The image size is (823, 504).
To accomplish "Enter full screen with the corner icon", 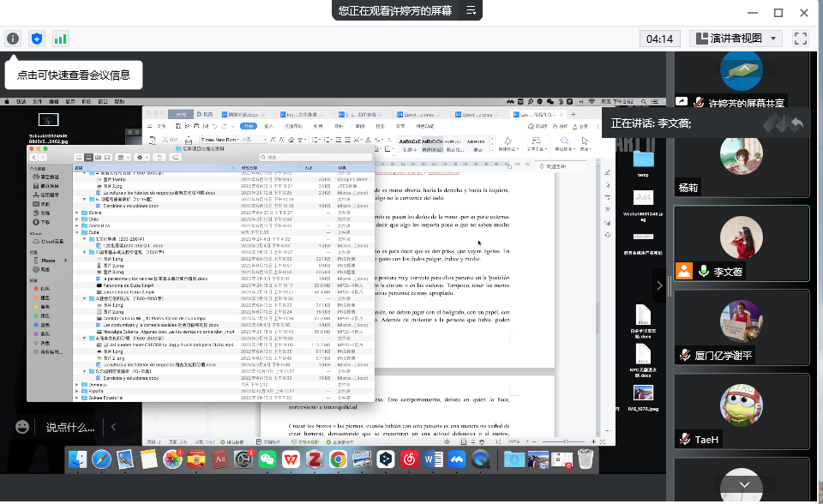I will pyautogui.click(x=801, y=39).
